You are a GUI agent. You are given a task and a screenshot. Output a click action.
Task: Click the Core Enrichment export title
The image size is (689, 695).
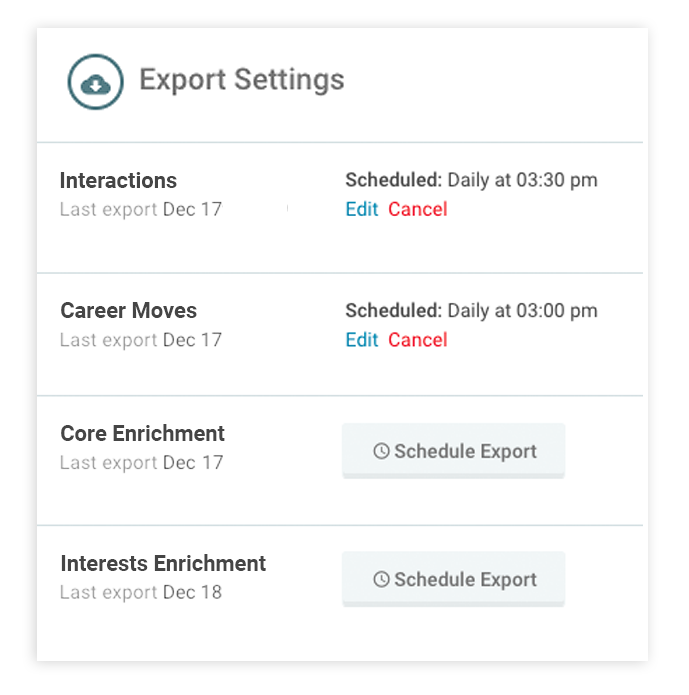click(142, 434)
